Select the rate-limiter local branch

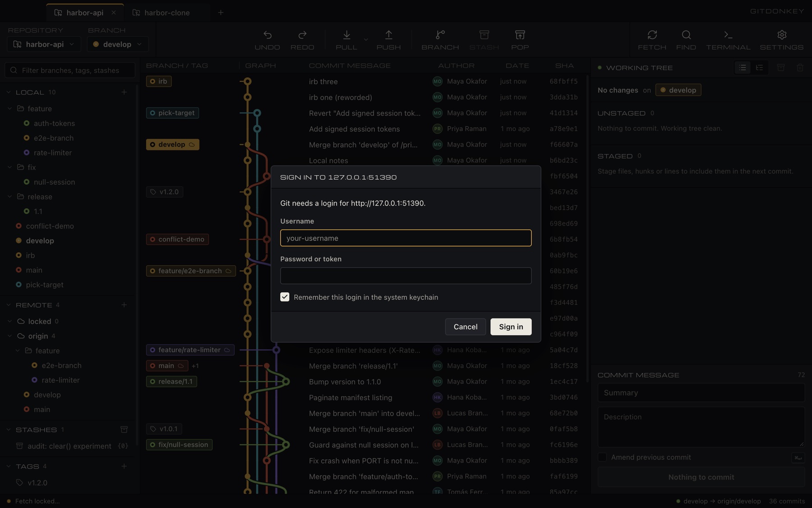[x=52, y=153]
